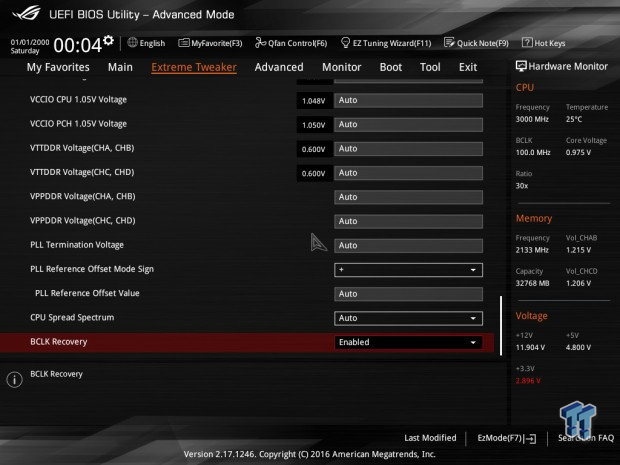Click the 1.050V VCCIO PCH reading
The image size is (620, 465).
coord(314,125)
